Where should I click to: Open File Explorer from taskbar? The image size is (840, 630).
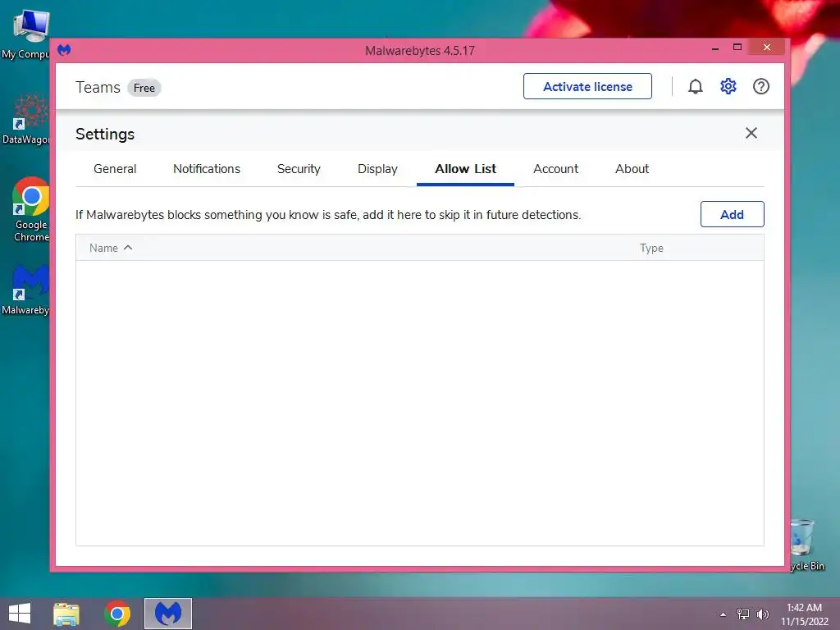pyautogui.click(x=66, y=614)
